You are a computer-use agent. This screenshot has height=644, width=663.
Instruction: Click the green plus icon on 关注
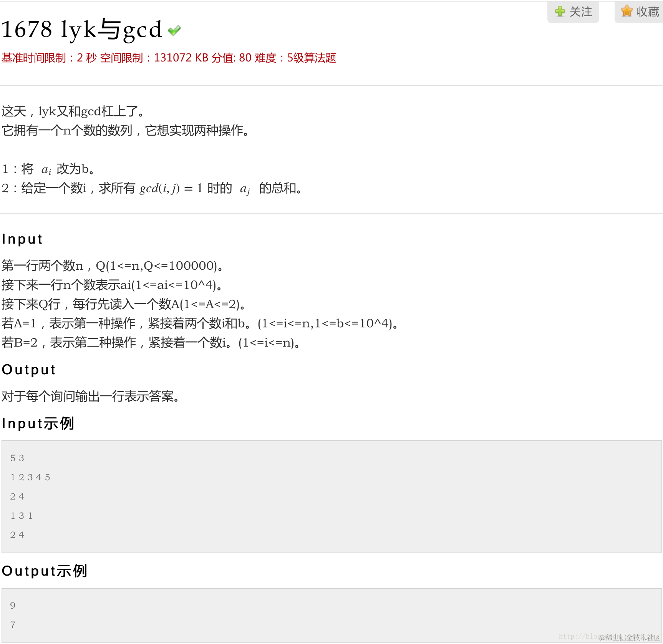tap(560, 11)
